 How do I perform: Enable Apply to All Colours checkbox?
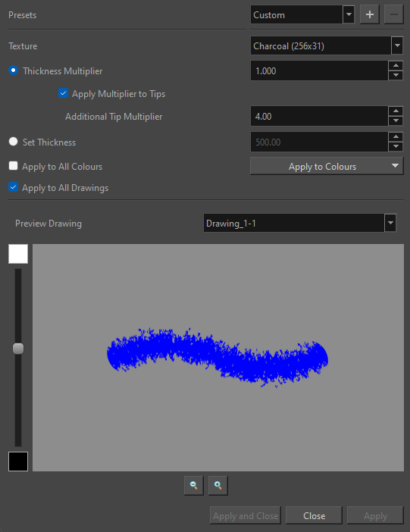(x=13, y=166)
